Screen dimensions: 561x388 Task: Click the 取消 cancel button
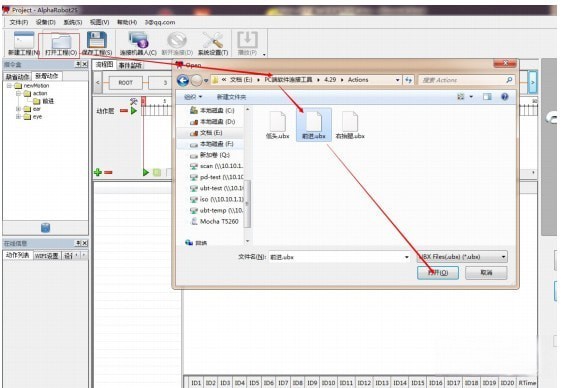486,273
